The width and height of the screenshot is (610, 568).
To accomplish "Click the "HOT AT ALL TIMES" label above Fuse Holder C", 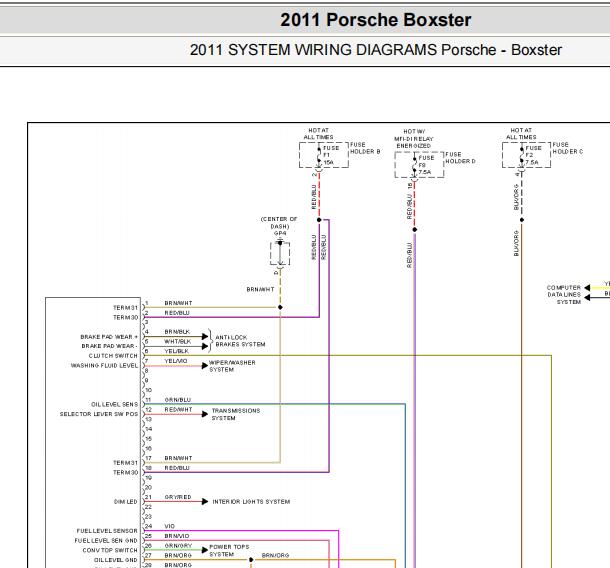I will point(521,134).
